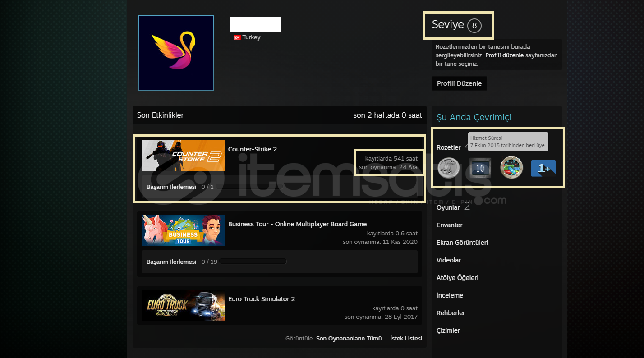Go to Ekran Görüntüleri
This screenshot has width=644, height=358.
pos(462,243)
